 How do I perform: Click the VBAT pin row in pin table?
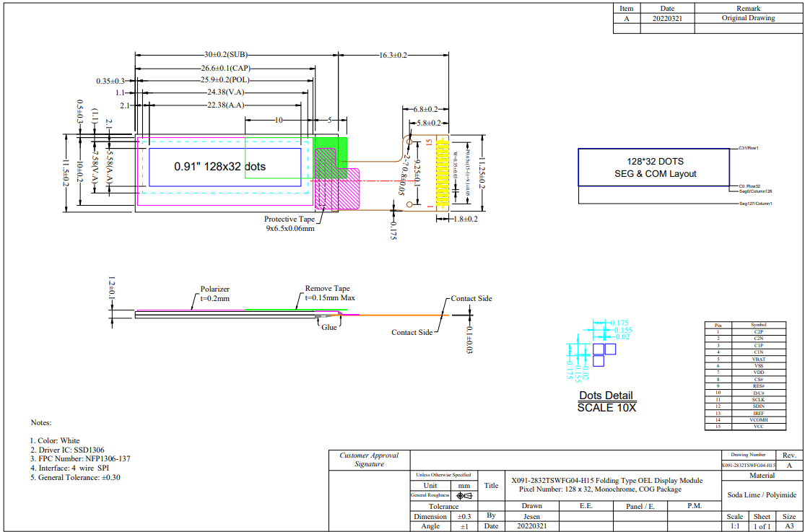pos(758,359)
